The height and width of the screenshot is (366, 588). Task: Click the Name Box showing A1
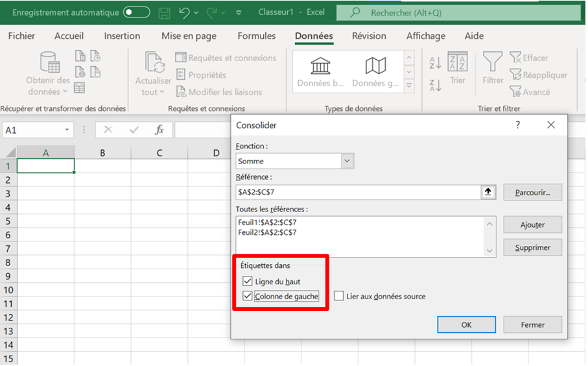pyautogui.click(x=32, y=130)
